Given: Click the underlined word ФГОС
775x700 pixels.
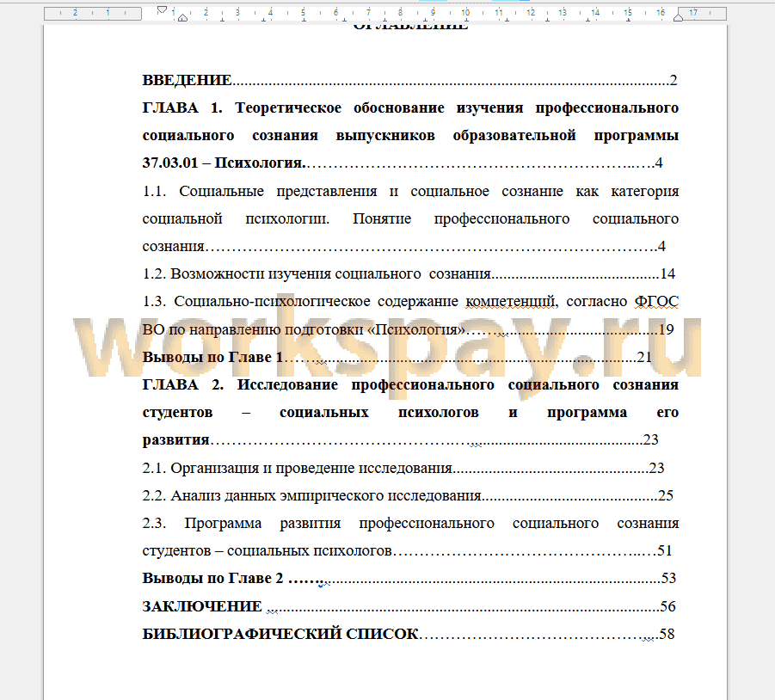Looking at the screenshot, I should (656, 301).
